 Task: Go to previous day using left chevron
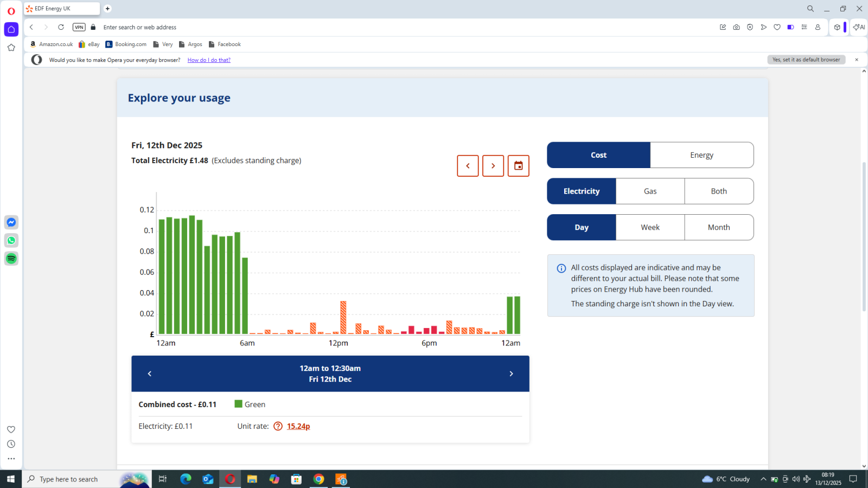(x=468, y=166)
